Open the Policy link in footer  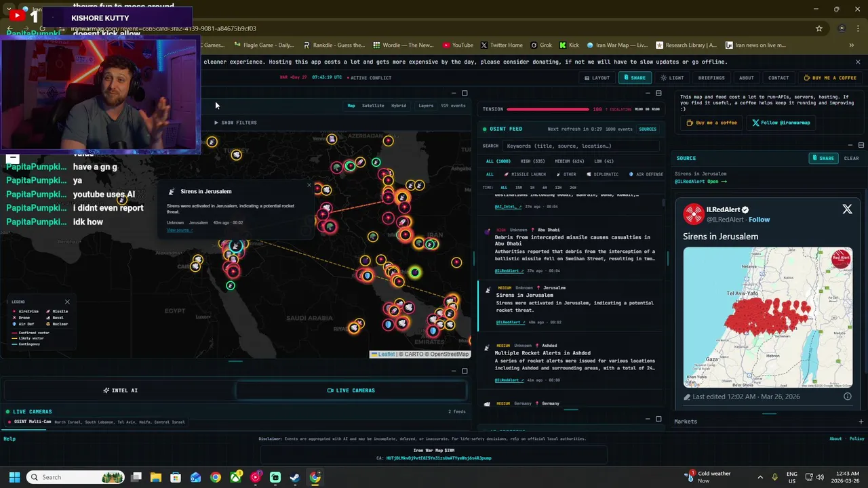(857, 439)
